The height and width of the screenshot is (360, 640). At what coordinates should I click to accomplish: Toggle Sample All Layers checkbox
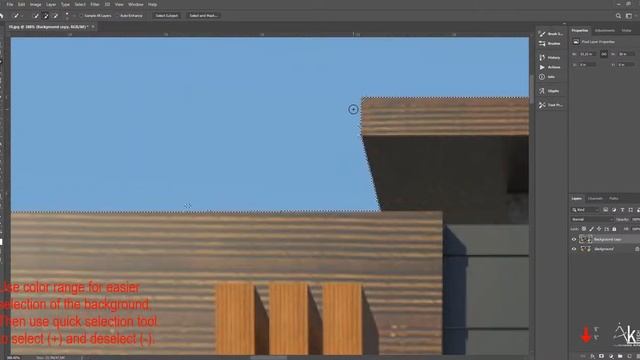pos(81,16)
